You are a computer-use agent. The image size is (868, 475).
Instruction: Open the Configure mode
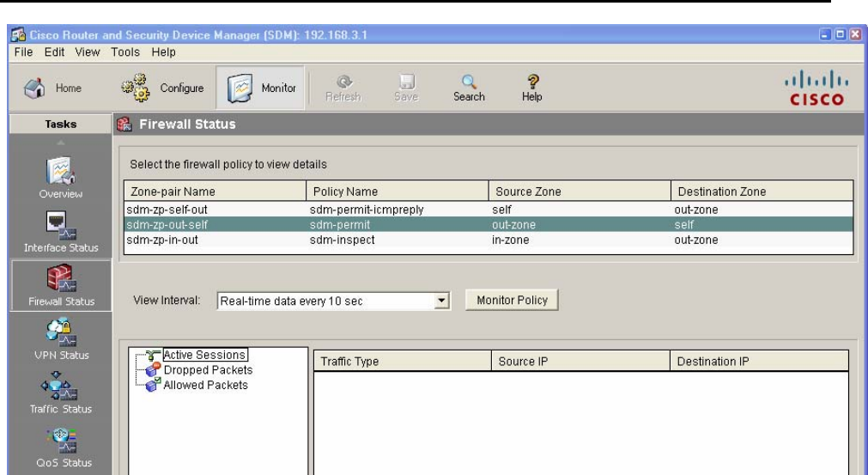(x=163, y=88)
